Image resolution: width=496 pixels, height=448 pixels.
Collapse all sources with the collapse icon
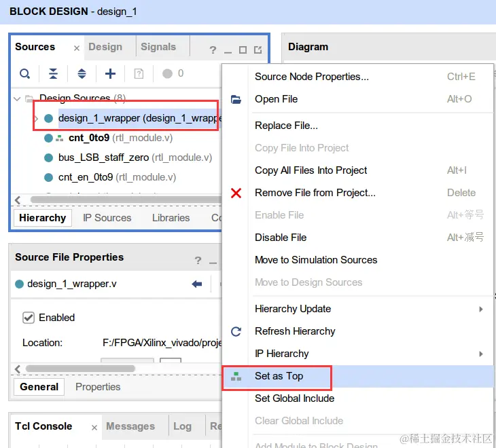point(53,73)
